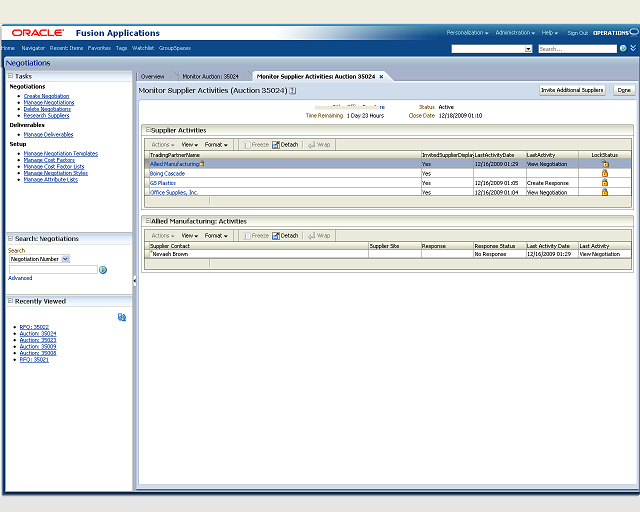The image size is (640, 512).
Task: Open the combo box left of global search
Action: [491, 49]
